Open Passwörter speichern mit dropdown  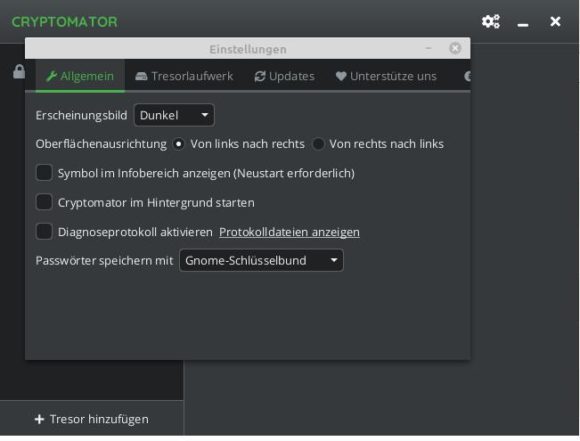tap(261, 260)
